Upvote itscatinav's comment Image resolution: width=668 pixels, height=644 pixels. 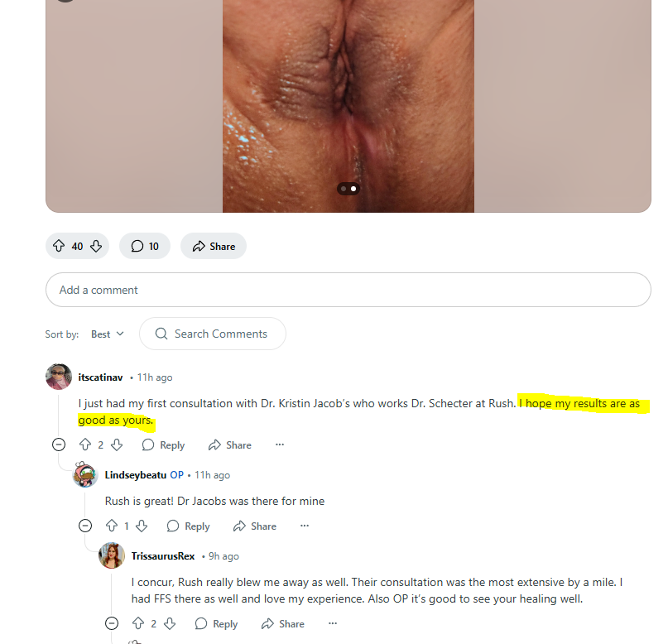pyautogui.click(x=85, y=445)
